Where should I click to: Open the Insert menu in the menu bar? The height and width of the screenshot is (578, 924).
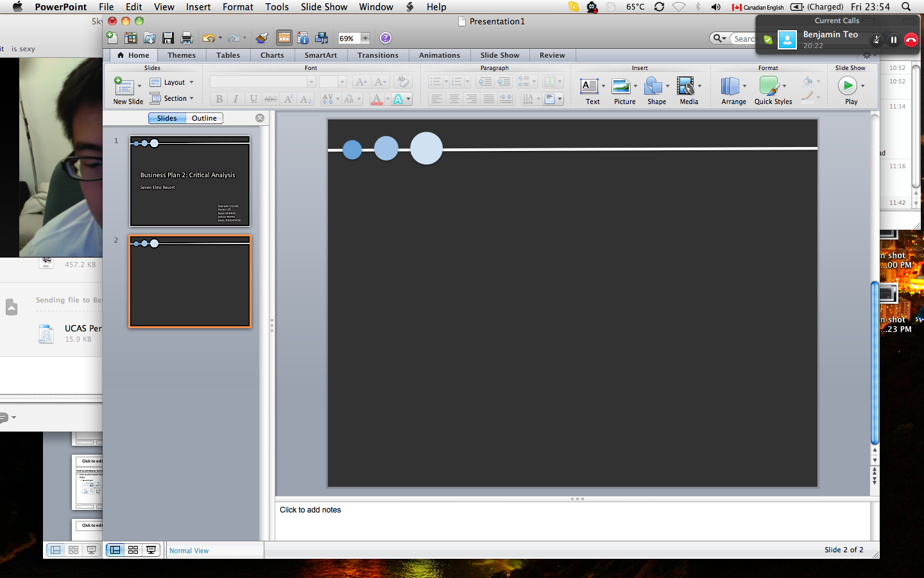pos(198,7)
